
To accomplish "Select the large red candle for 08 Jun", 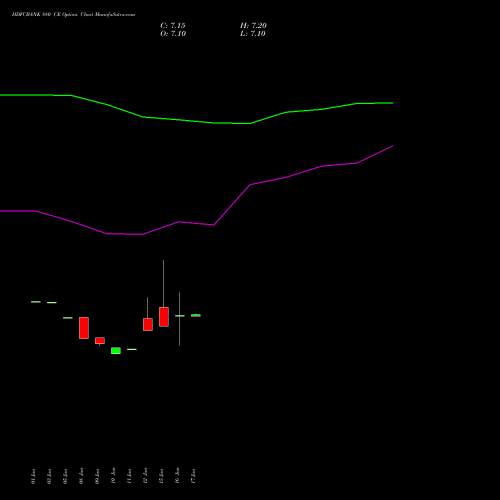I will (84, 328).
